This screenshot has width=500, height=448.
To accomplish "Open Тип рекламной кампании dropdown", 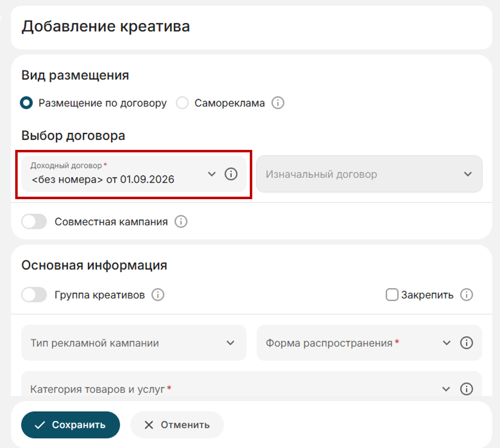I will tap(134, 343).
